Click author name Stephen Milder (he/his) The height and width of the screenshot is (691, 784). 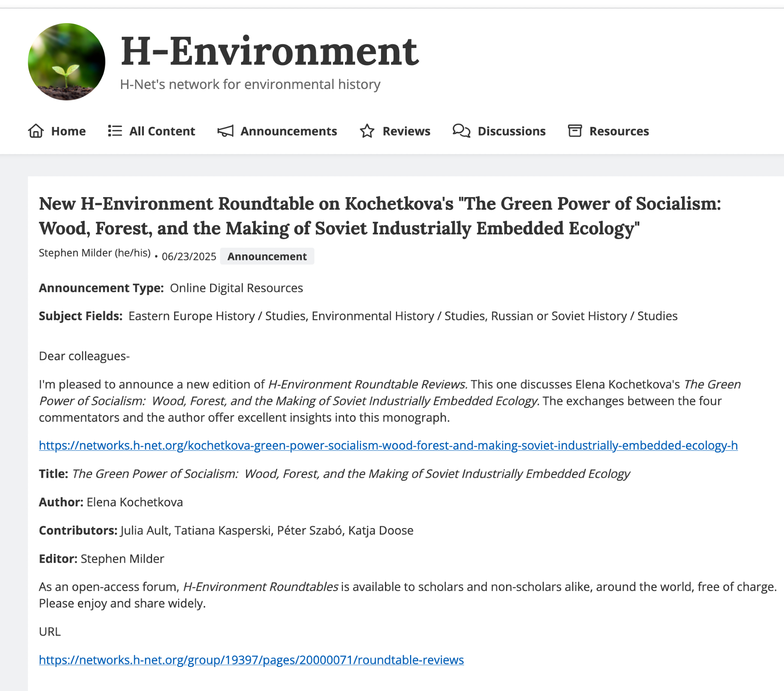click(x=94, y=253)
